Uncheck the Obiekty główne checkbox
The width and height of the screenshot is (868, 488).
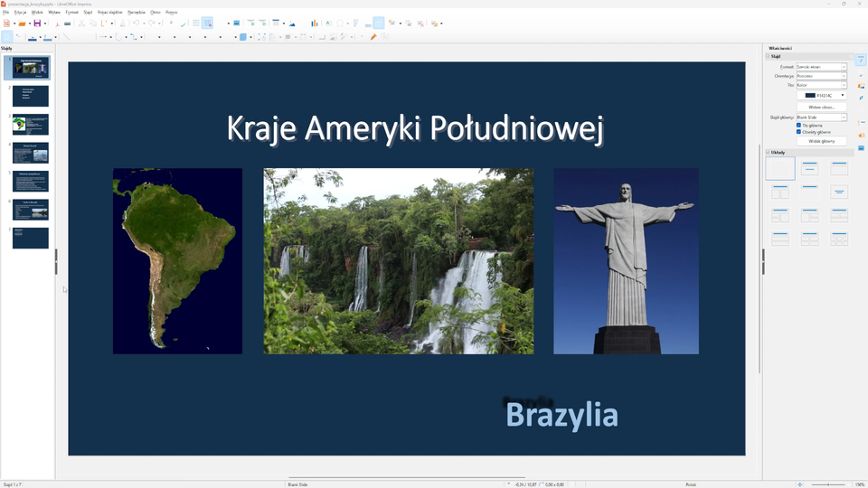point(798,132)
